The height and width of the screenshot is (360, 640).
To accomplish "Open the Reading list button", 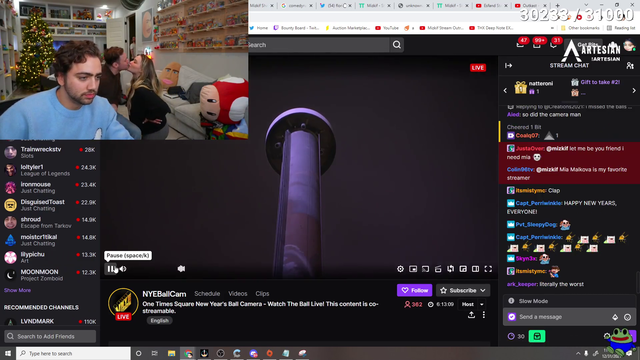I will click(x=621, y=28).
